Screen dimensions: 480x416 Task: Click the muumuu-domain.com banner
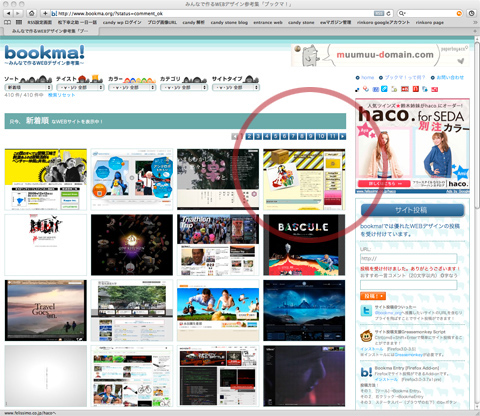[x=380, y=55]
